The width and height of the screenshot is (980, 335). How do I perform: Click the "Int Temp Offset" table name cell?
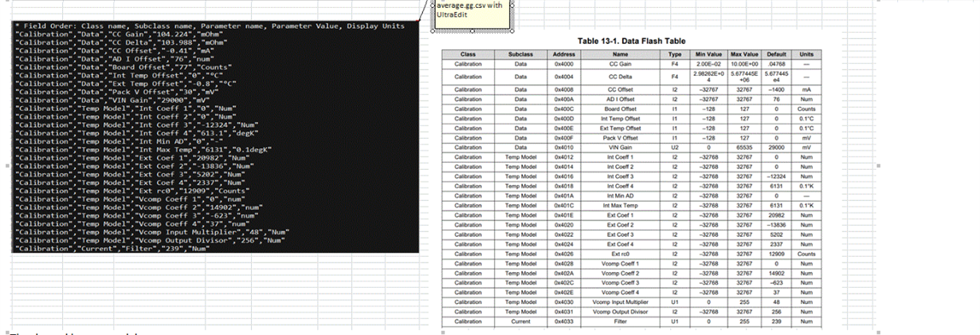tap(619, 119)
